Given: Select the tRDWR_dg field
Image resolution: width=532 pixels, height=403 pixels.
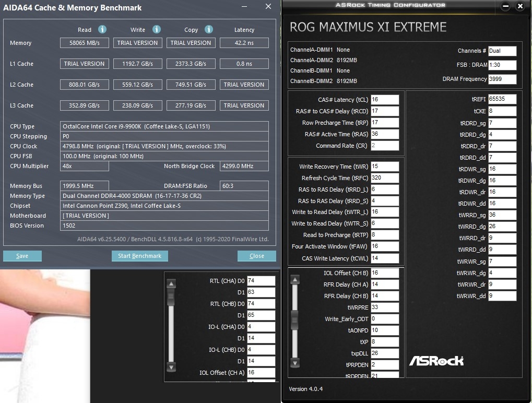Looking at the screenshot, I should point(502,181).
